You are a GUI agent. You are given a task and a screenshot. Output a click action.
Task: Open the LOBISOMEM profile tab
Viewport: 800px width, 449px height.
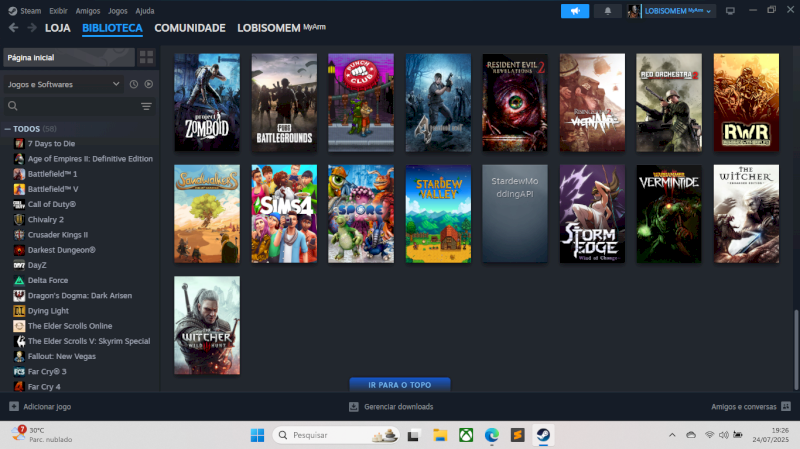point(281,28)
